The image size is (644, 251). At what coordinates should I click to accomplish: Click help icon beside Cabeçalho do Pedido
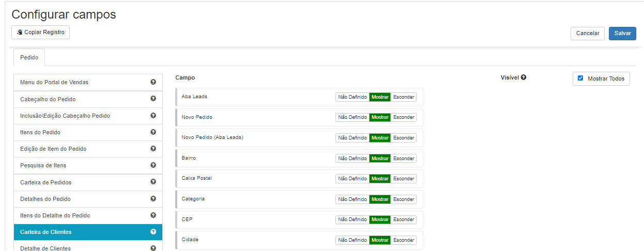pos(153,99)
